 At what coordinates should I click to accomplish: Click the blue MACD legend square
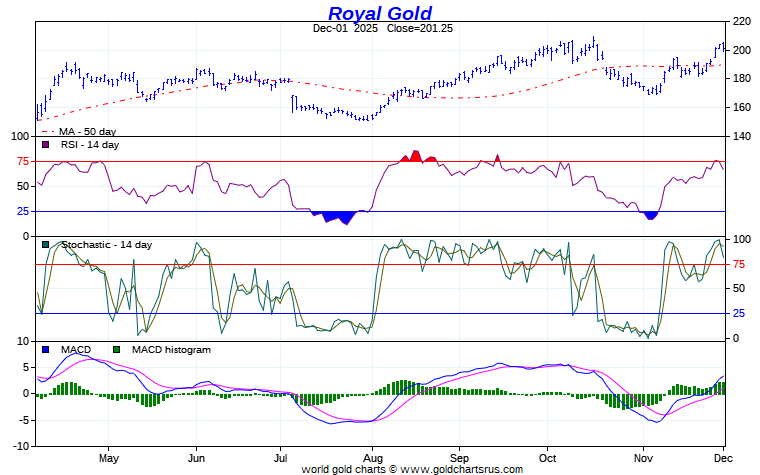click(46, 349)
